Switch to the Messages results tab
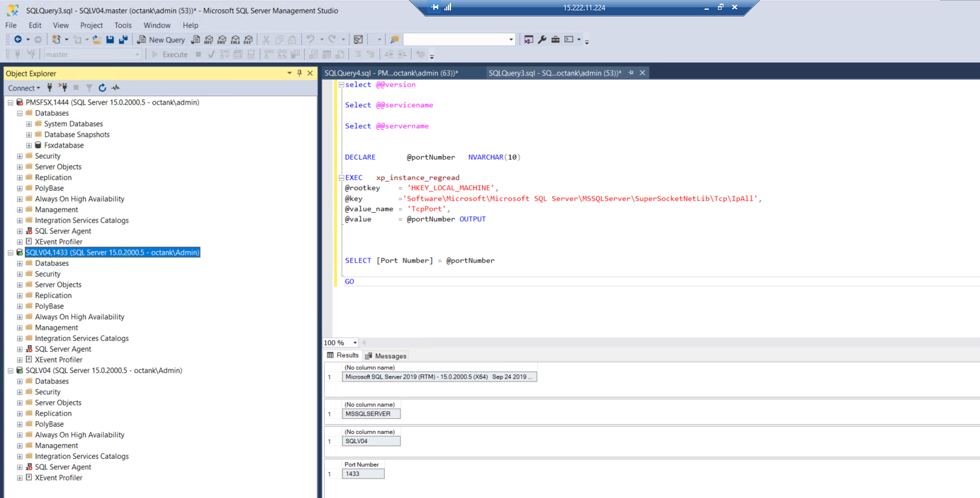The height and width of the screenshot is (498, 980). tap(386, 356)
